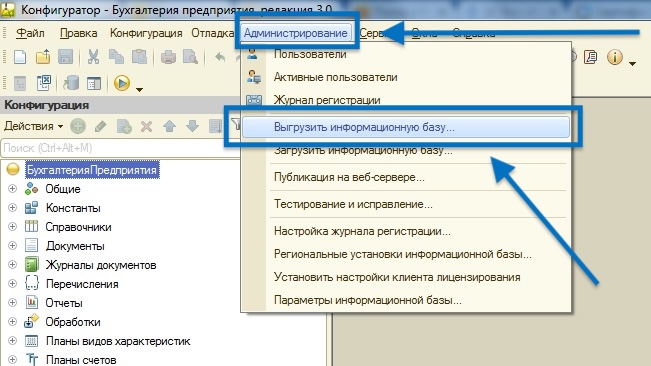Click the sort list icon in Configuration panel

click(x=215, y=126)
